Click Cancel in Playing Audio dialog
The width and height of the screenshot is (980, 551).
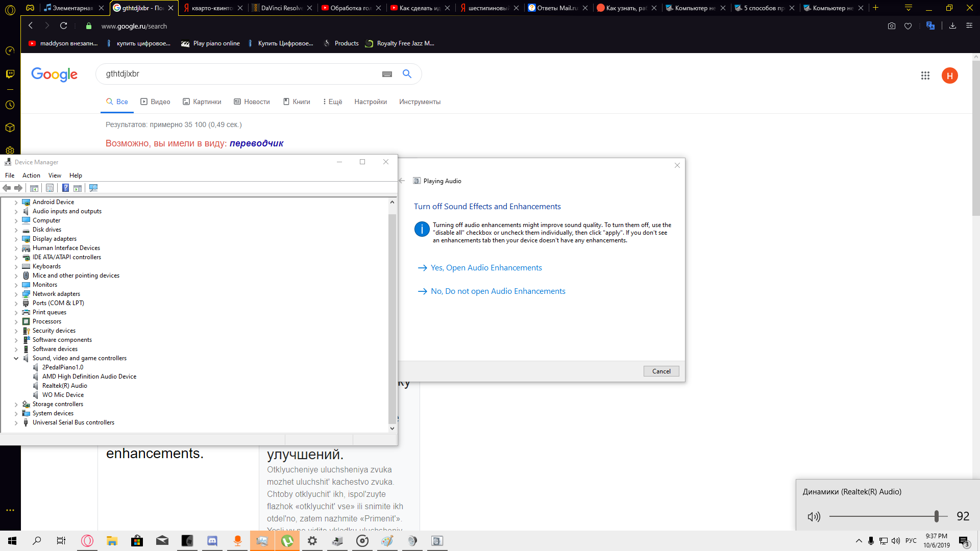tap(661, 371)
